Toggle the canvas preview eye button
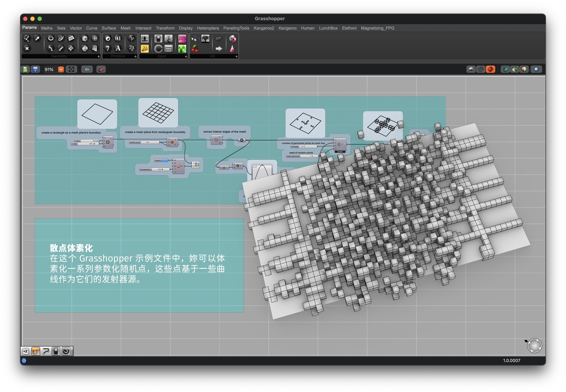The width and height of the screenshot is (566, 392). pyautogui.click(x=87, y=69)
